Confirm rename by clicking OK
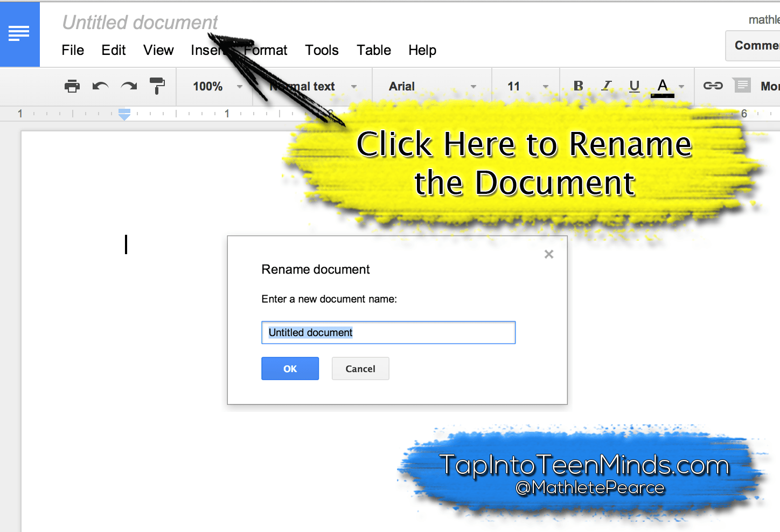Image resolution: width=780 pixels, height=532 pixels. pos(290,368)
